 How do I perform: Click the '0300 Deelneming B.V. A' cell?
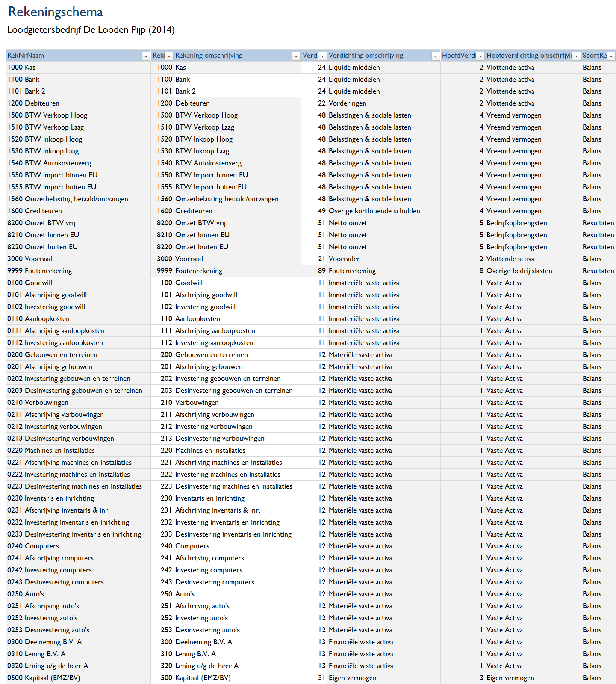point(44,642)
